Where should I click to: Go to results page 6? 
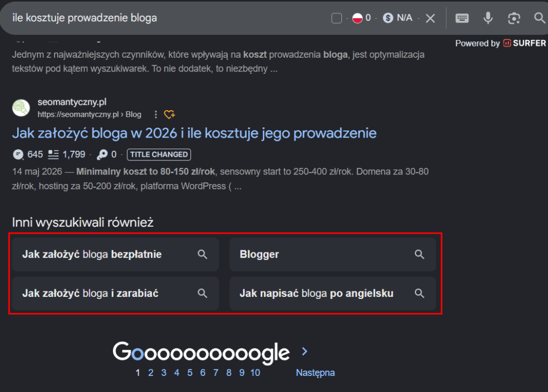pyautogui.click(x=203, y=373)
